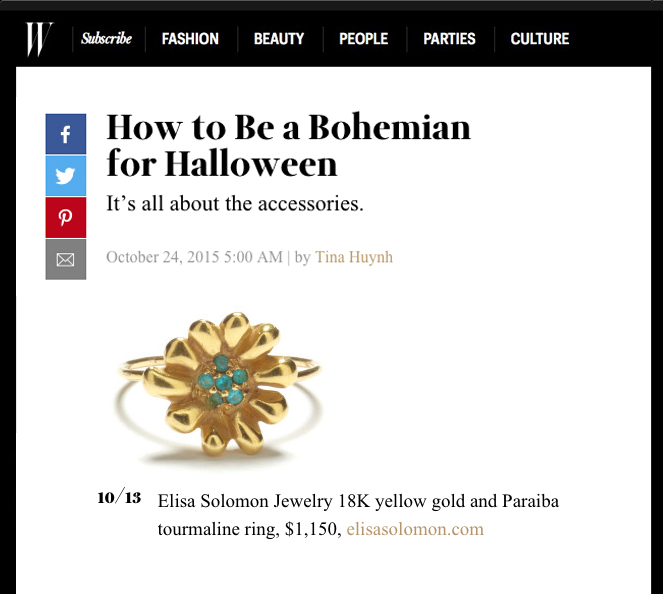The width and height of the screenshot is (663, 594).
Task: Click the ring price $1,150 text
Action: click(308, 529)
